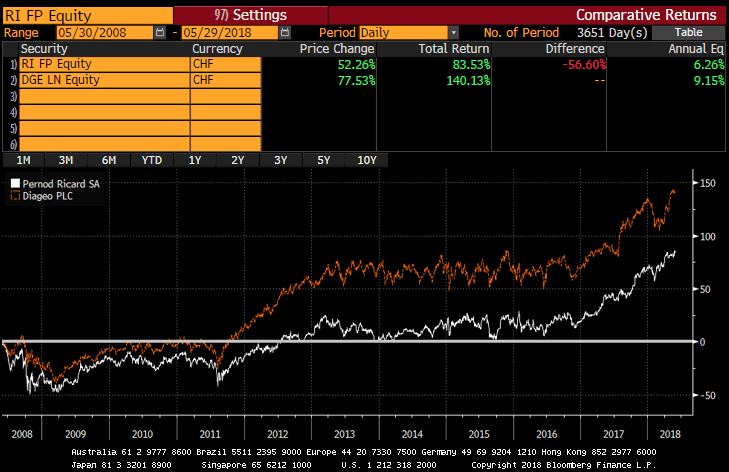Select the 1Y range tab

195,160
